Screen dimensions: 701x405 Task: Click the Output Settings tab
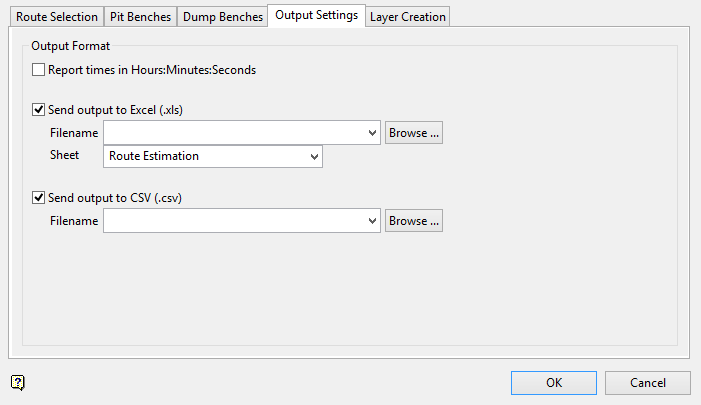pos(317,16)
